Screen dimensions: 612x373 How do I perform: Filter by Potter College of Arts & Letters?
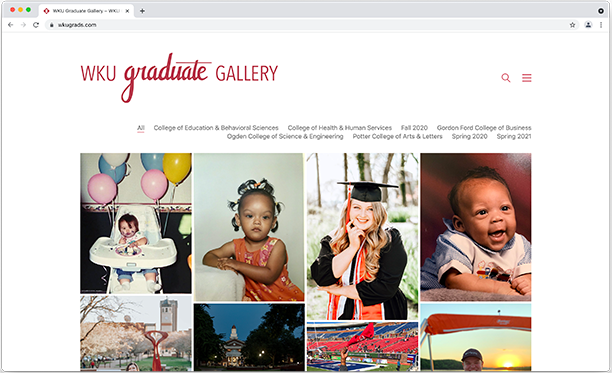coord(397,136)
